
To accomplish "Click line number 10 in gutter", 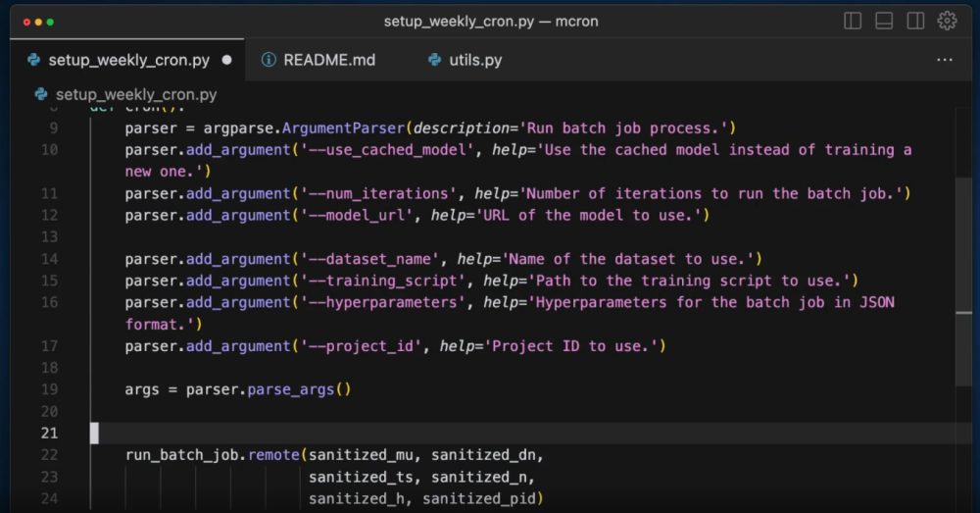I will [x=49, y=150].
